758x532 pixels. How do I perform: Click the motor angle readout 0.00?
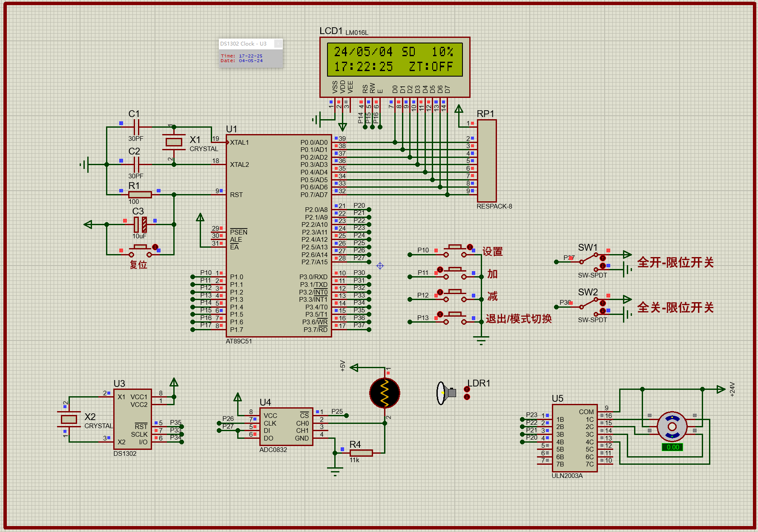672,447
